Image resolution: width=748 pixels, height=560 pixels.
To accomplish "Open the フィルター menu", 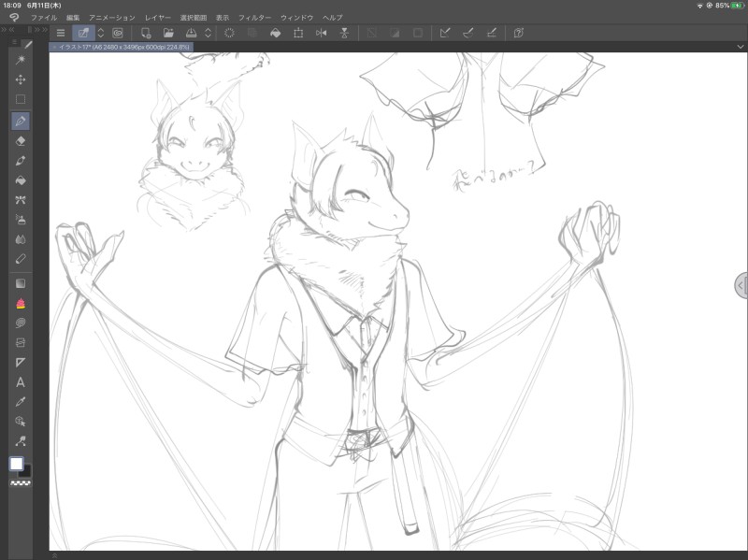I will (x=254, y=18).
